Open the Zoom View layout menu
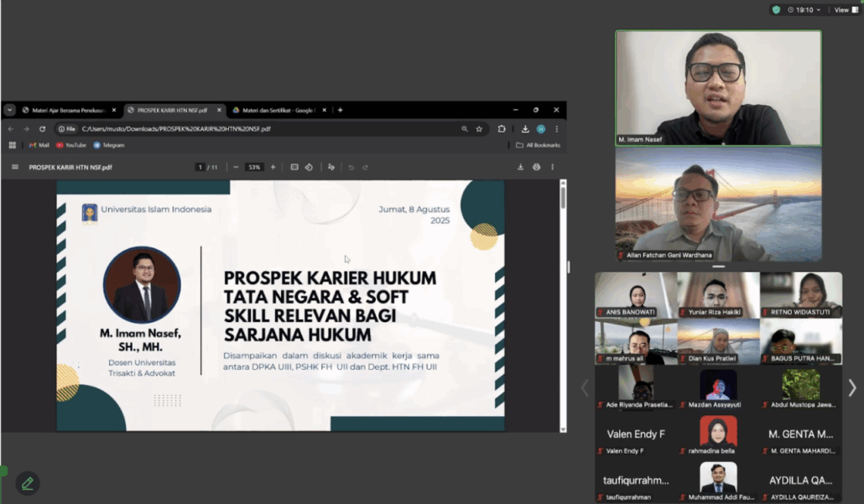The image size is (864, 504). pyautogui.click(x=846, y=10)
